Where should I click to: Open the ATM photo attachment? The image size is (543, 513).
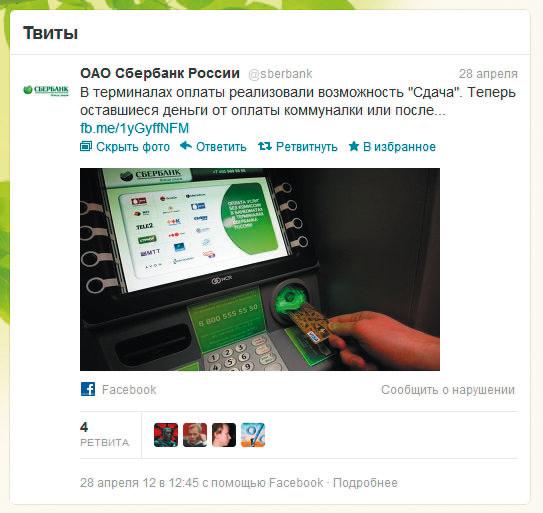click(x=260, y=269)
